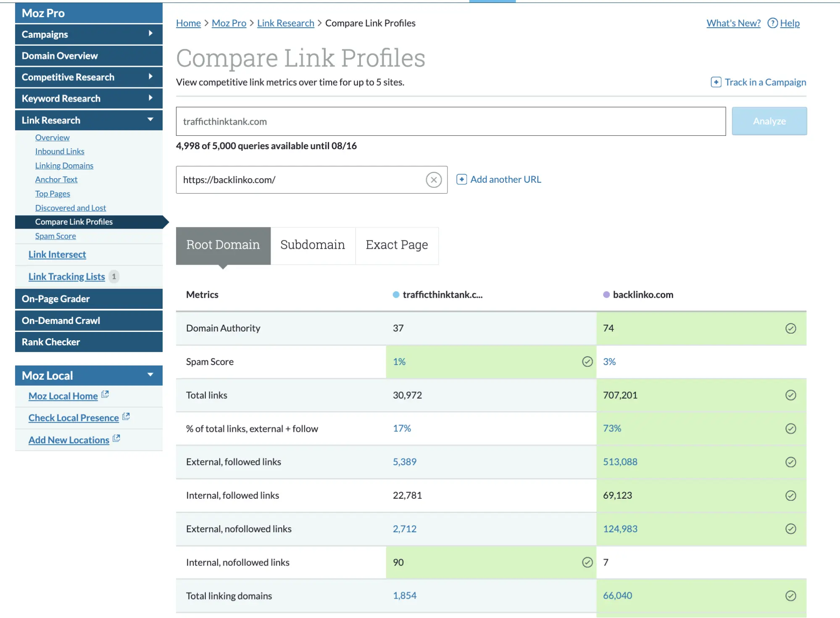Open Add New Locations external link icon

[x=116, y=439]
